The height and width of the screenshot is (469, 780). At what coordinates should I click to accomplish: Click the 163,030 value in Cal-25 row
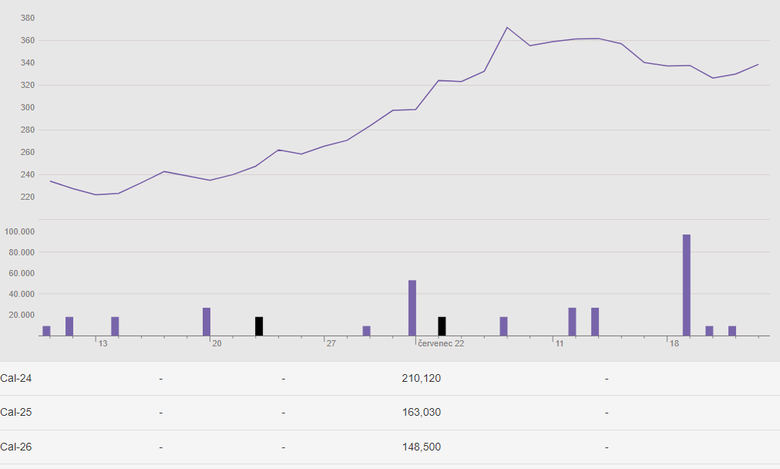[420, 412]
